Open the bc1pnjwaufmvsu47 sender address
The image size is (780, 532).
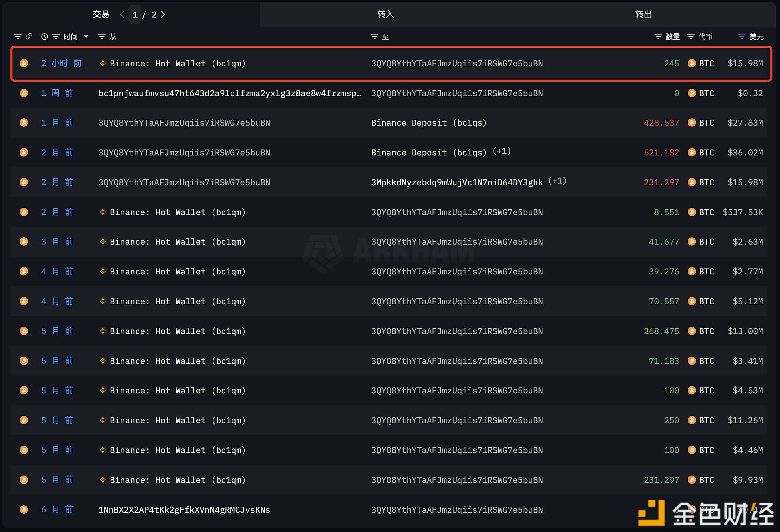(230, 93)
